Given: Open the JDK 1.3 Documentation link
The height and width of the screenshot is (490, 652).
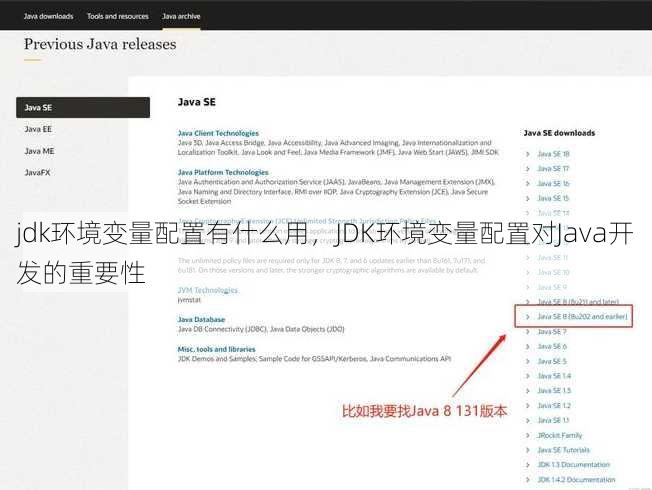Looking at the screenshot, I should 573,465.
